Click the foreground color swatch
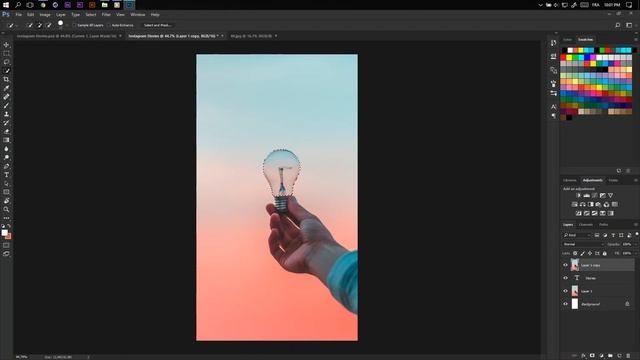The height and width of the screenshot is (360, 640). [4, 233]
